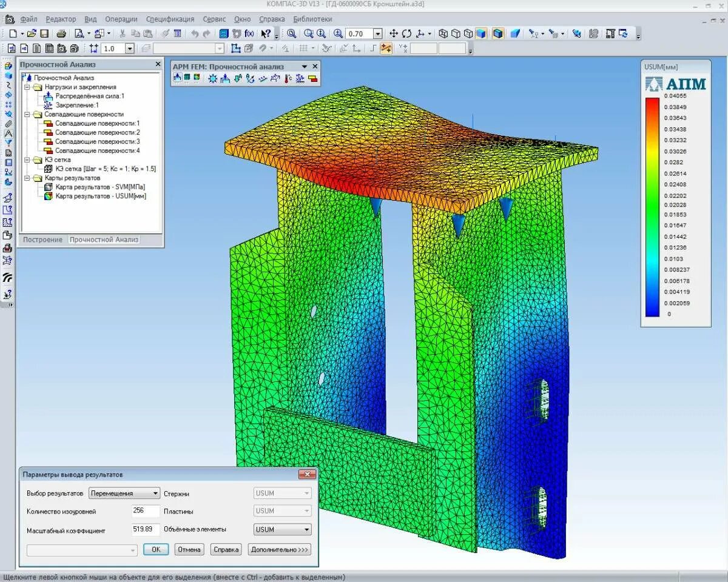Select Карта результатов - SVM[МПа]
This screenshot has width=728, height=582.
[100, 187]
